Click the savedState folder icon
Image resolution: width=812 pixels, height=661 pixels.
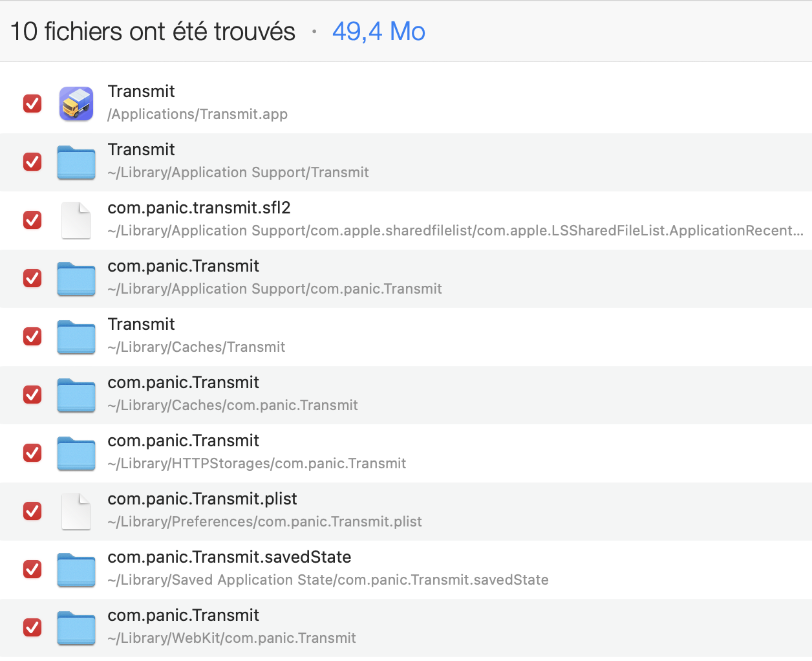pos(76,569)
